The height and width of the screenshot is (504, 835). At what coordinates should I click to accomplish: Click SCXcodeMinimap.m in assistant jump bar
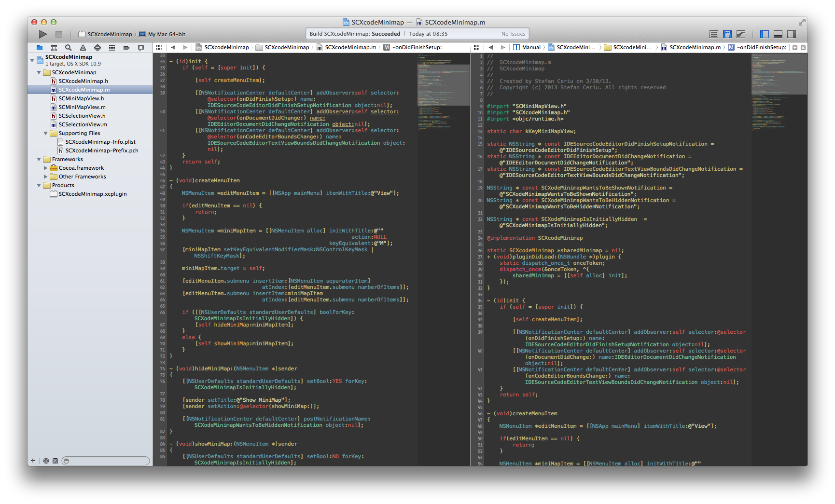[x=691, y=47]
